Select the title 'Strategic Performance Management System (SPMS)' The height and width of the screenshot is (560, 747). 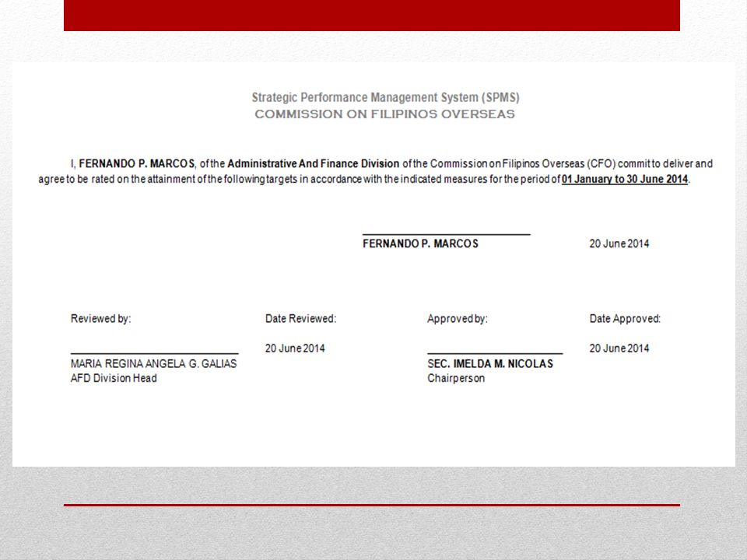point(385,98)
